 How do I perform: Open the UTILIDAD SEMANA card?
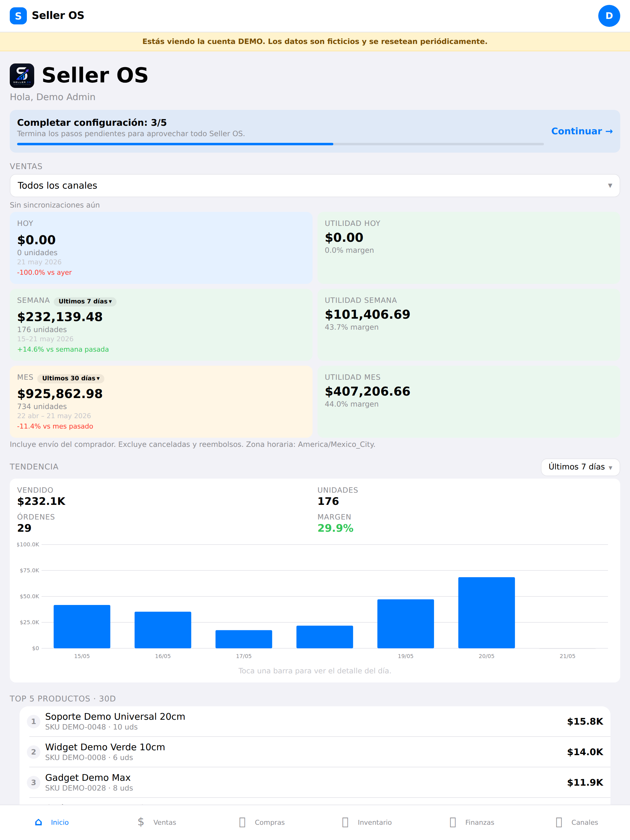pos(469,325)
